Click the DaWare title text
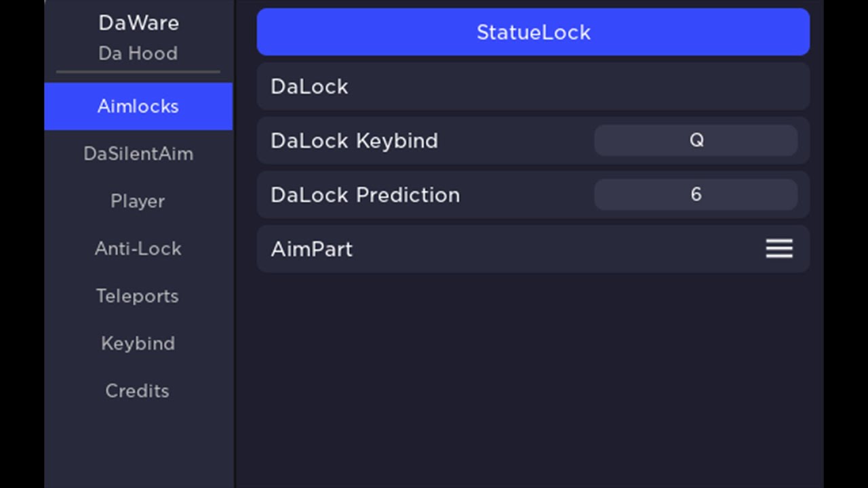 click(x=138, y=23)
